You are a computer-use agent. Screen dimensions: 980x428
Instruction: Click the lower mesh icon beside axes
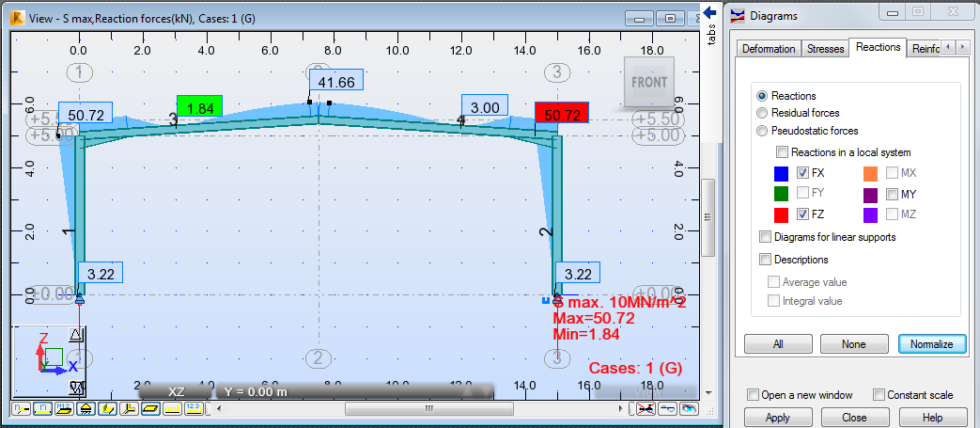(x=76, y=388)
